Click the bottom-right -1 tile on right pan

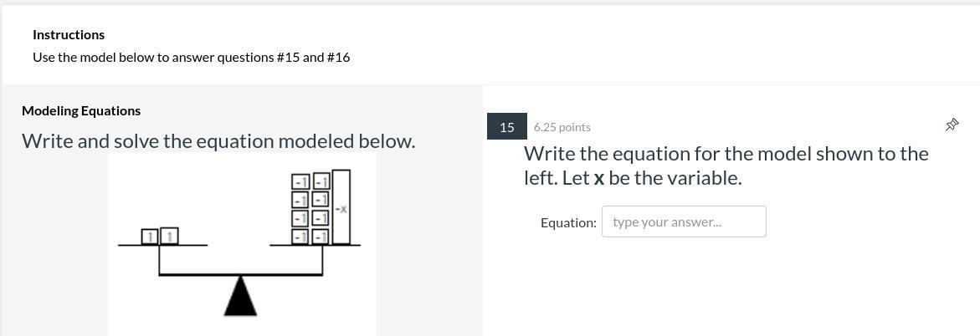321,237
